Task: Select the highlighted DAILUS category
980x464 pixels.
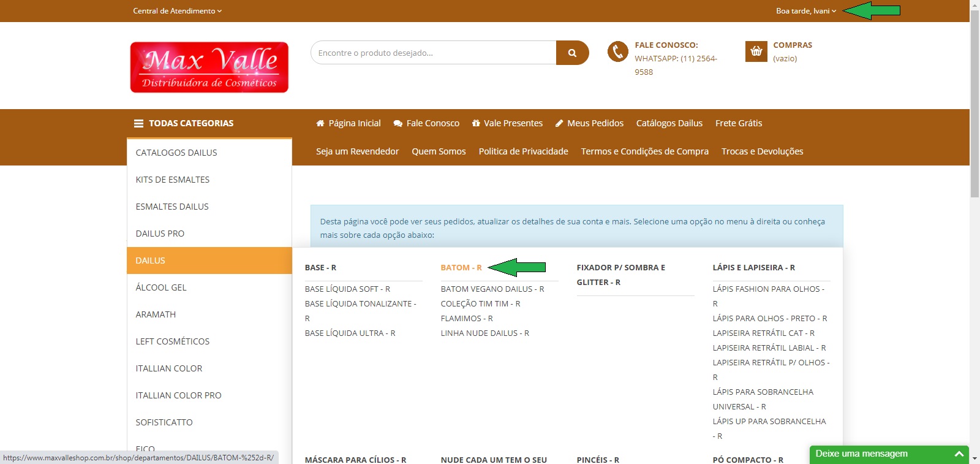Action: [209, 261]
